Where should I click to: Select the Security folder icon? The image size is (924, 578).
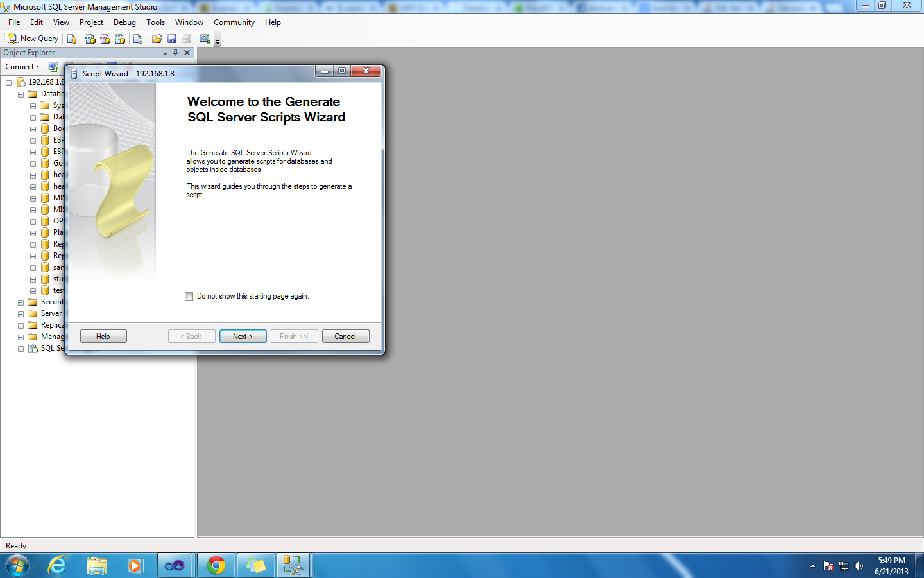(33, 302)
